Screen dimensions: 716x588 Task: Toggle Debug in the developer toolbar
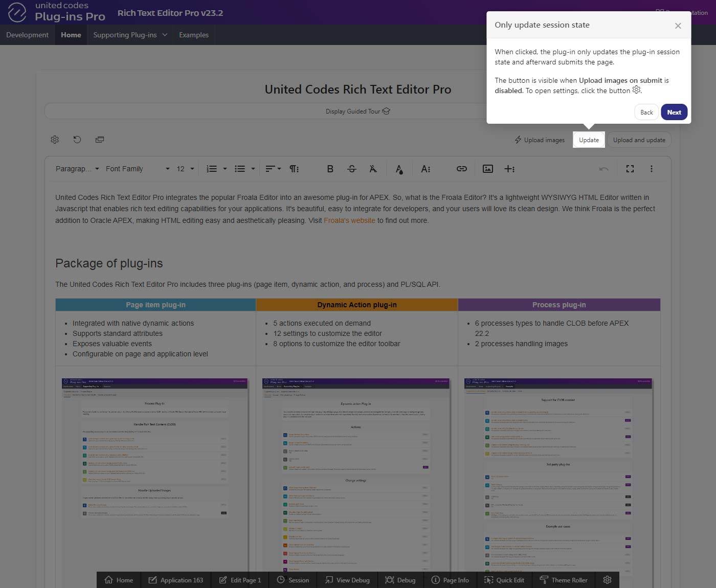coord(400,580)
